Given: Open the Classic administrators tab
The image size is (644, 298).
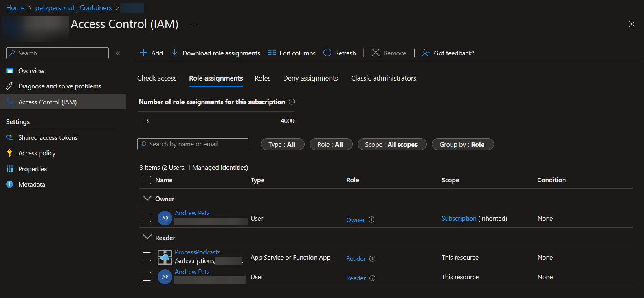Looking at the screenshot, I should pyautogui.click(x=384, y=78).
